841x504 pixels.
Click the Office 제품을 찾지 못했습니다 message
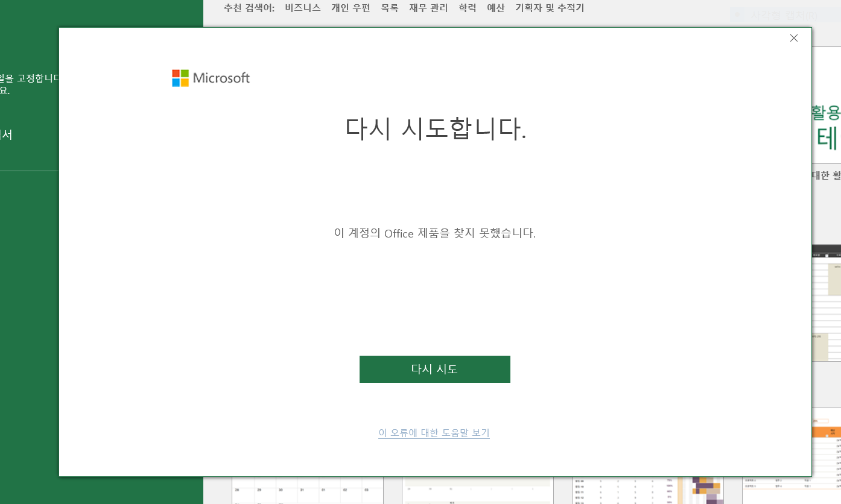tap(435, 233)
